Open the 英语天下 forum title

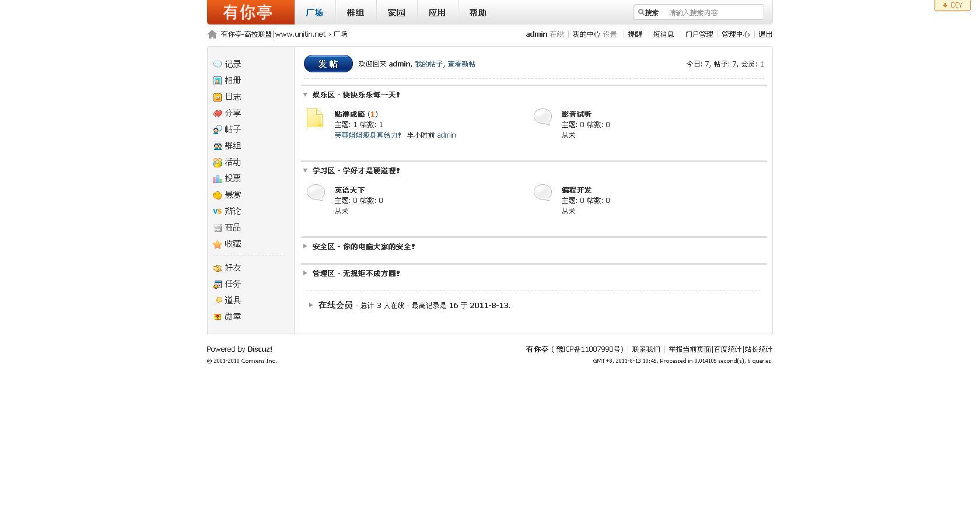pyautogui.click(x=349, y=190)
